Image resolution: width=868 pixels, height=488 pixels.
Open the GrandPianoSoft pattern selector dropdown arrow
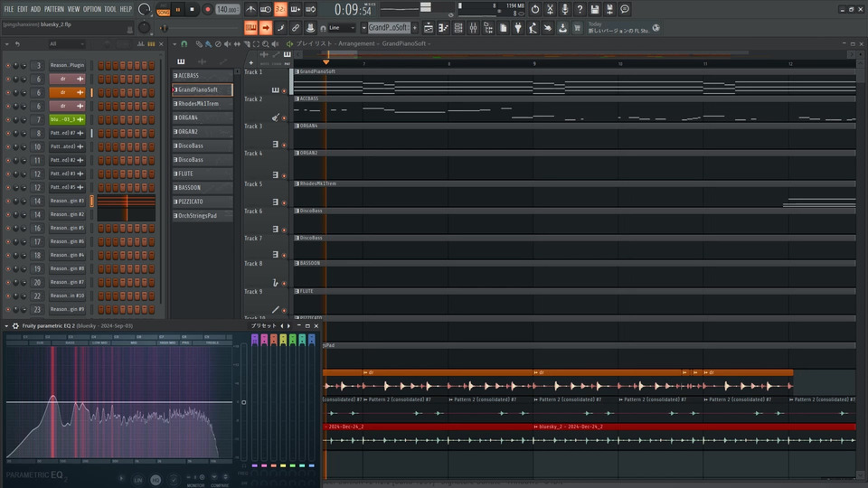pos(363,28)
